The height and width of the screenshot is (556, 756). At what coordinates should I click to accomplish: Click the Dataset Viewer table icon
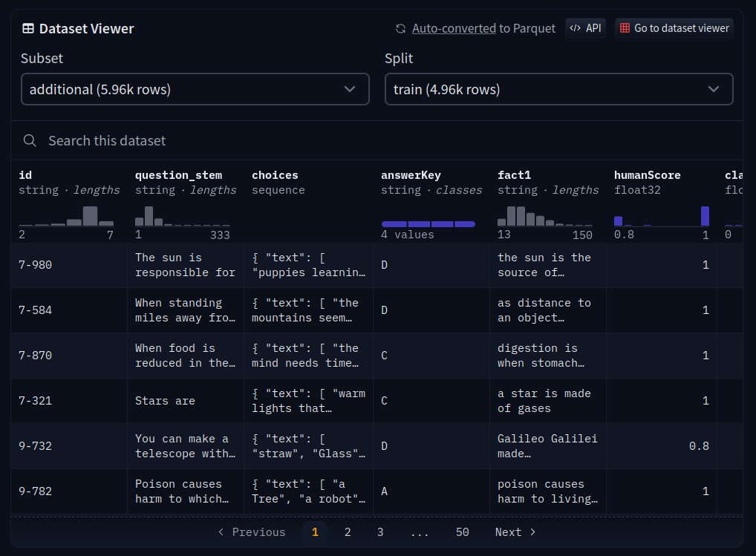pos(27,29)
